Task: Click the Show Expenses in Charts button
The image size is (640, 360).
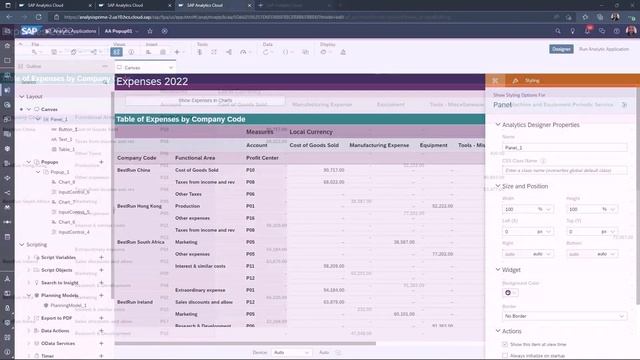Action: coord(205,100)
